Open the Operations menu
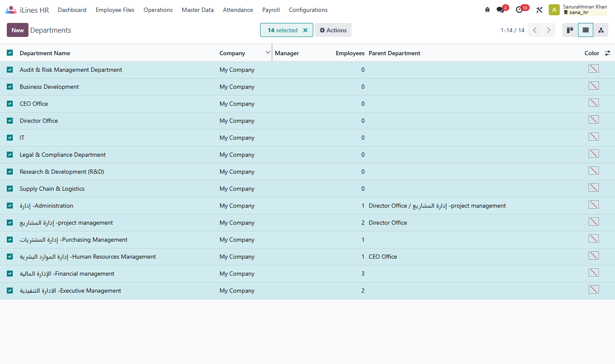The image size is (615, 364). (x=158, y=10)
